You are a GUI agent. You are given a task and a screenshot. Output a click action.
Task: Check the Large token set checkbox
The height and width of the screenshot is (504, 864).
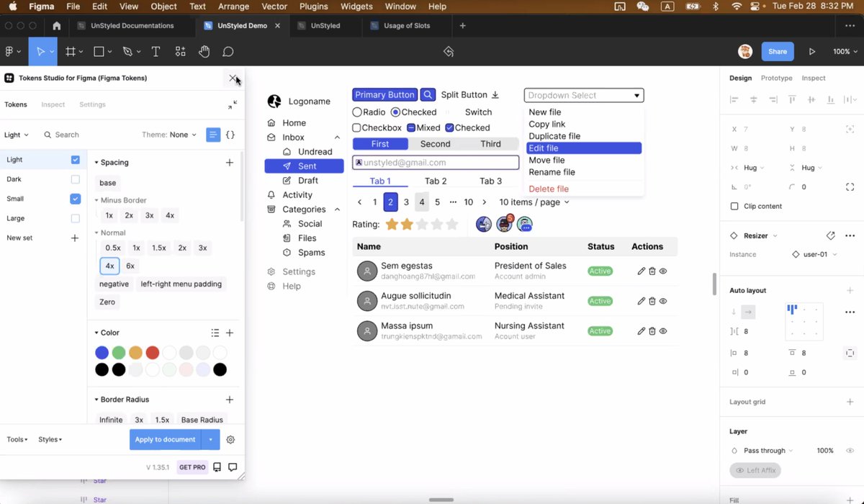pyautogui.click(x=76, y=218)
